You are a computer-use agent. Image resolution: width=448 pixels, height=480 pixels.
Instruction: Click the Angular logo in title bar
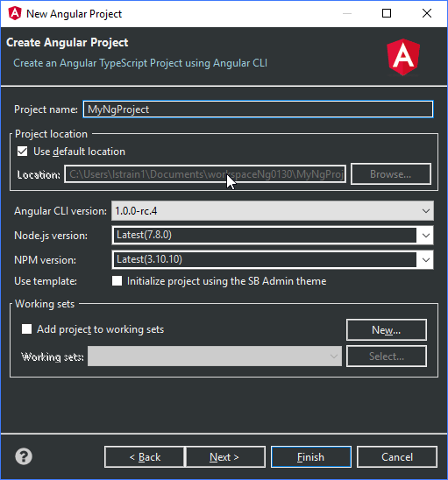(x=15, y=13)
